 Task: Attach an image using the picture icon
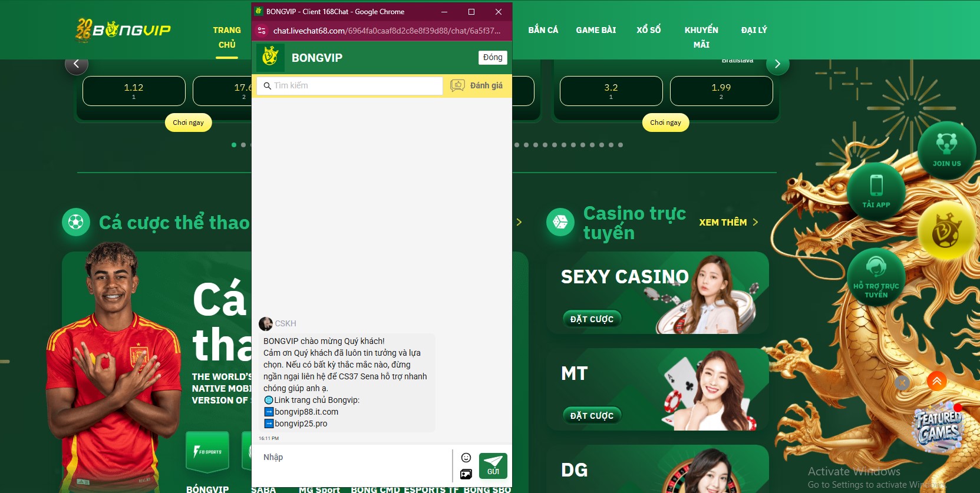[x=466, y=474]
